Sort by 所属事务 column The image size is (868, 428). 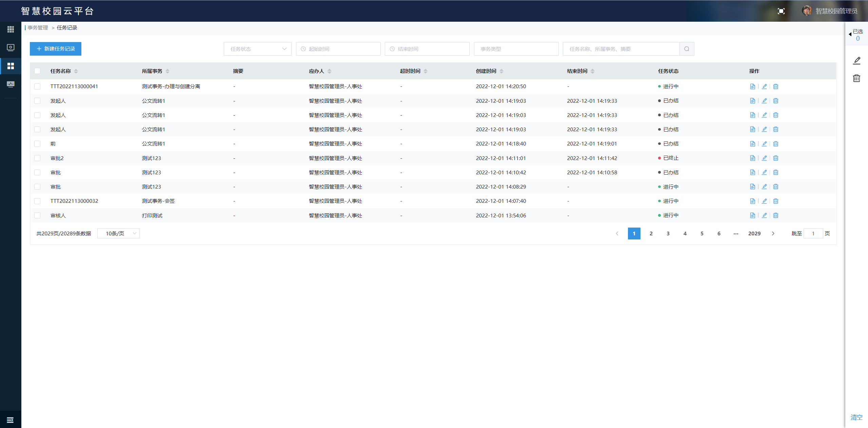167,71
